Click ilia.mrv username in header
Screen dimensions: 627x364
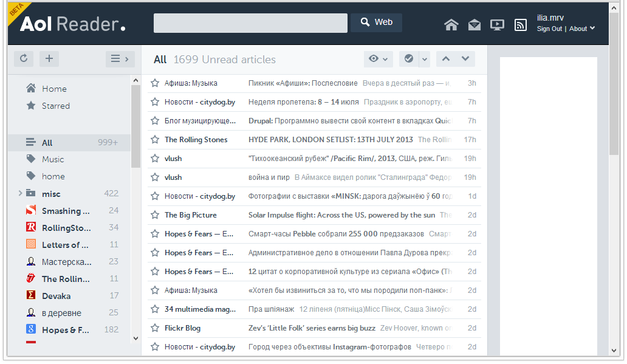pyautogui.click(x=550, y=18)
